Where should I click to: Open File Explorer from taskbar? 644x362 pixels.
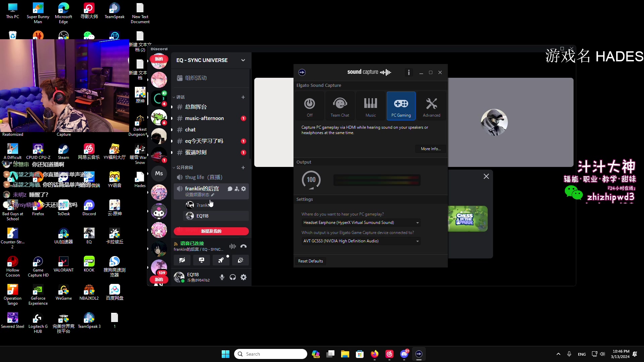click(x=345, y=354)
